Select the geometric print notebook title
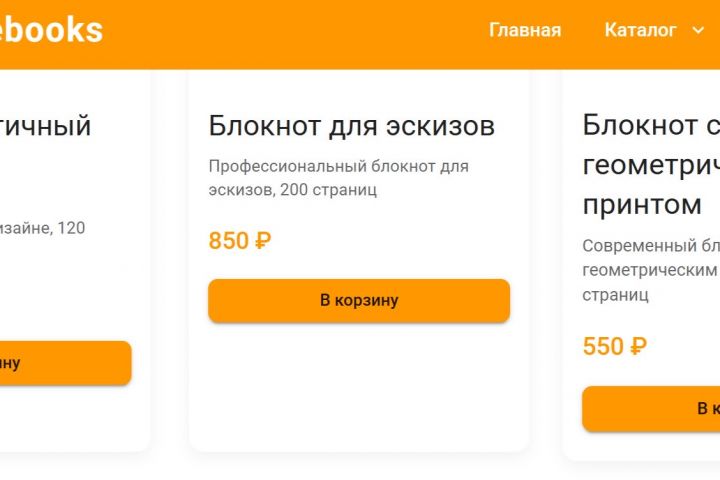Image resolution: width=720 pixels, height=480 pixels. tap(650, 165)
